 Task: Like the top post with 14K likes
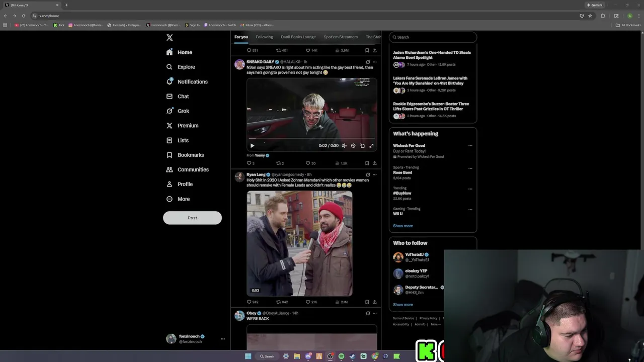click(311, 50)
